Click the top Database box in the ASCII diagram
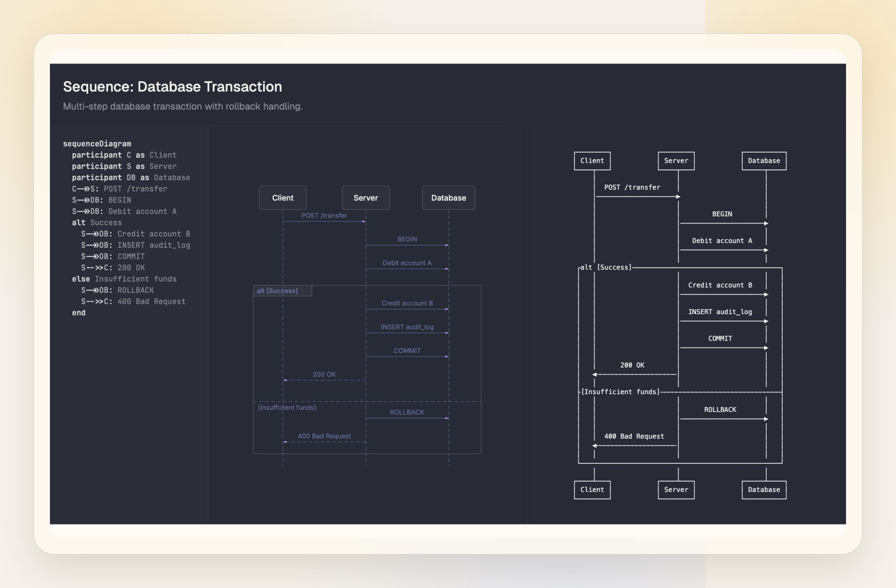Viewport: 896px width, 588px height. pos(764,161)
